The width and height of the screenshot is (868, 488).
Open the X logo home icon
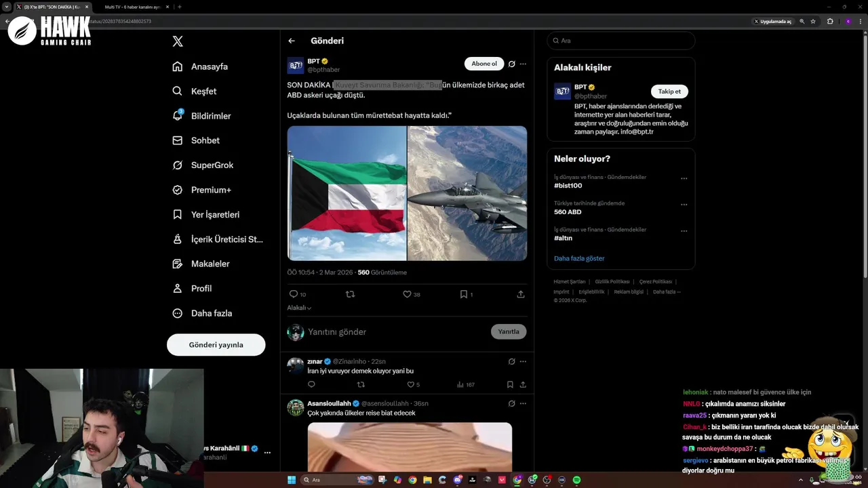[178, 41]
